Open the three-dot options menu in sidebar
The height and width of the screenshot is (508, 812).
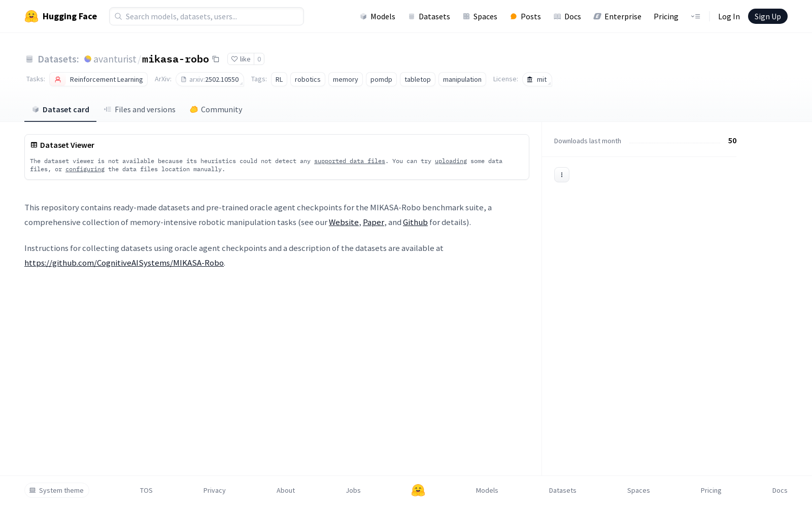click(x=562, y=175)
